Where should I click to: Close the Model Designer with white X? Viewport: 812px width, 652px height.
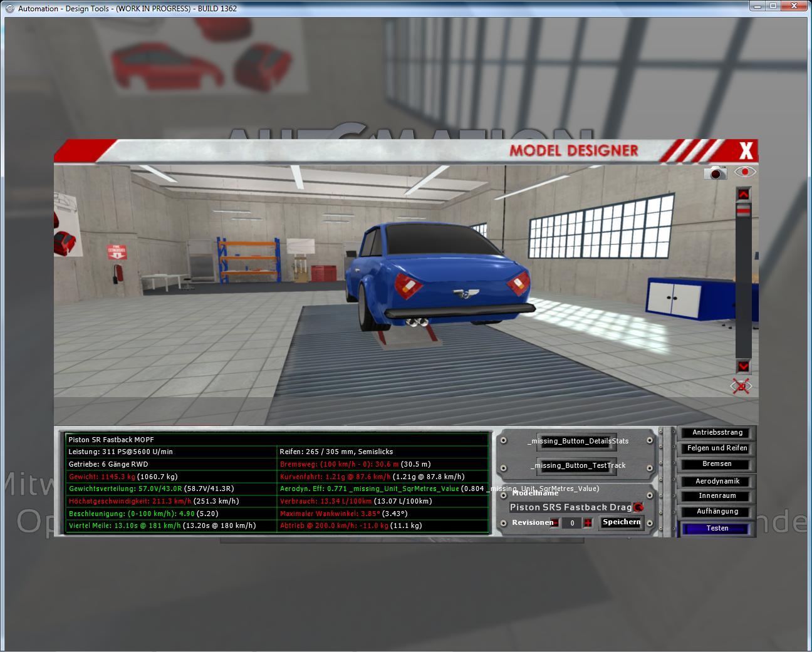746,151
